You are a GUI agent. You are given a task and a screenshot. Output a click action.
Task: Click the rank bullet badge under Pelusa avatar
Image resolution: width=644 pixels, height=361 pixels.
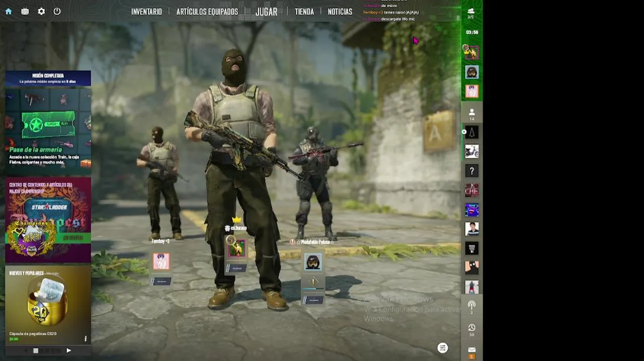[x=313, y=281]
